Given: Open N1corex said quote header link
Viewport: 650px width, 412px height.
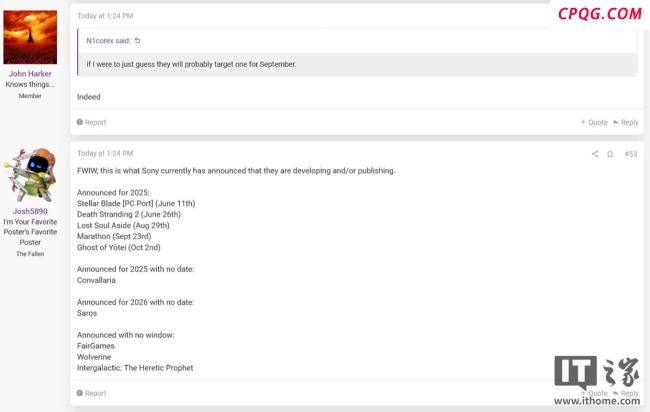Looking at the screenshot, I should [108, 41].
